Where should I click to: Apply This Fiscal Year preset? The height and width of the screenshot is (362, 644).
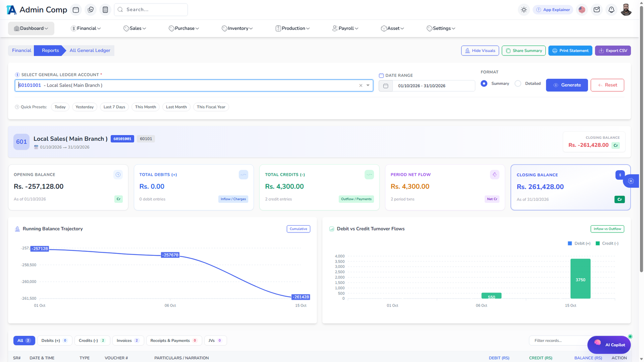click(211, 107)
